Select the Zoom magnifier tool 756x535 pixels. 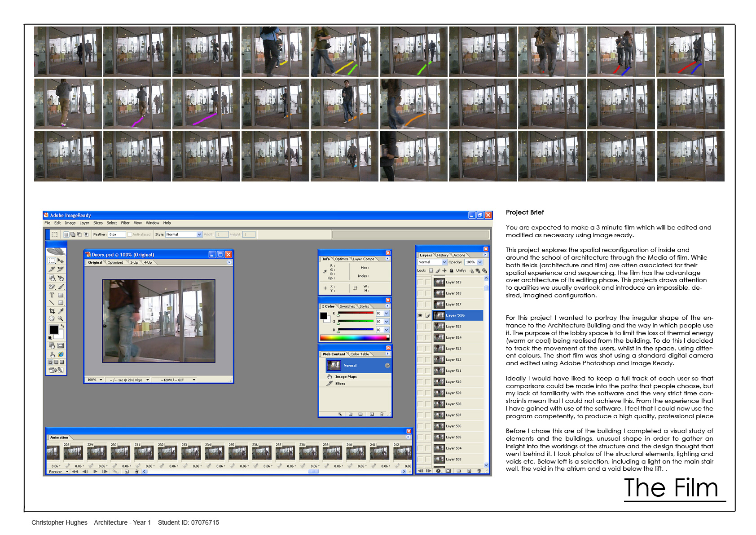coord(61,318)
